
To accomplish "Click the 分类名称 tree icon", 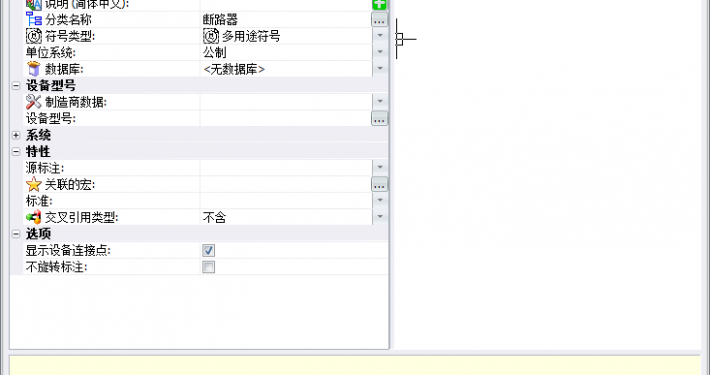I will tap(34, 19).
